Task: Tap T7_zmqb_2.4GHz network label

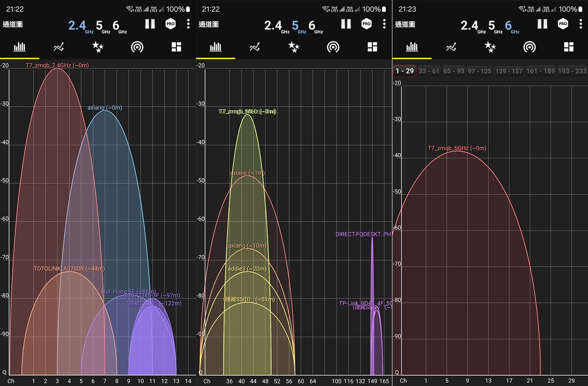Action: coord(57,65)
